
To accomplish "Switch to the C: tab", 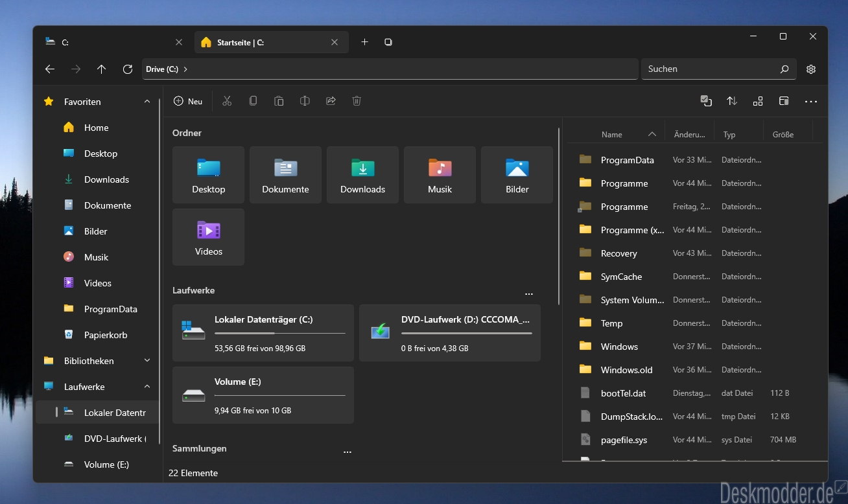I will [x=113, y=42].
